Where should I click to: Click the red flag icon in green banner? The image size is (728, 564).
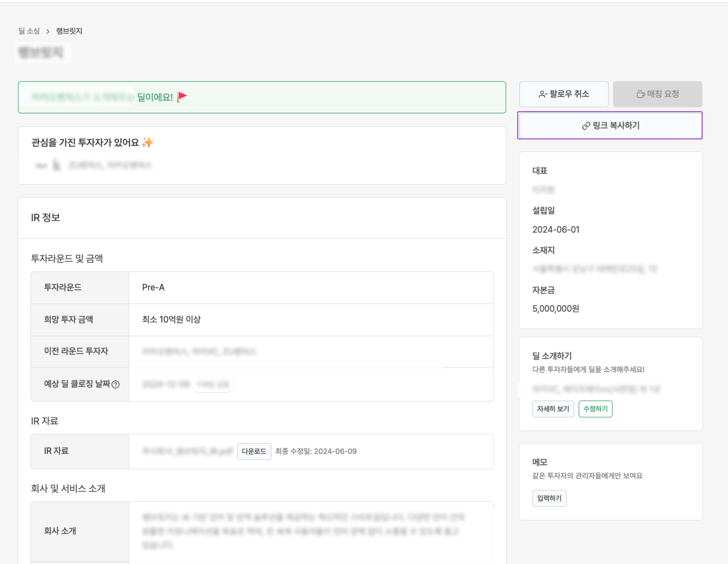[182, 97]
